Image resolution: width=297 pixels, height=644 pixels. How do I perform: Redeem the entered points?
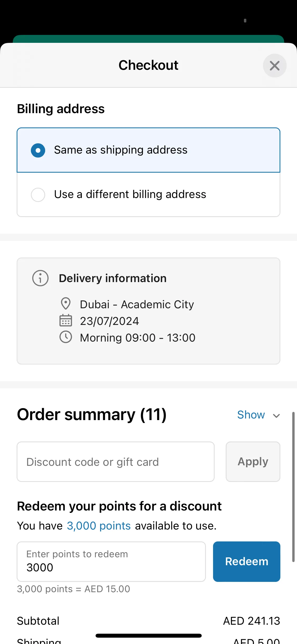pyautogui.click(x=247, y=562)
